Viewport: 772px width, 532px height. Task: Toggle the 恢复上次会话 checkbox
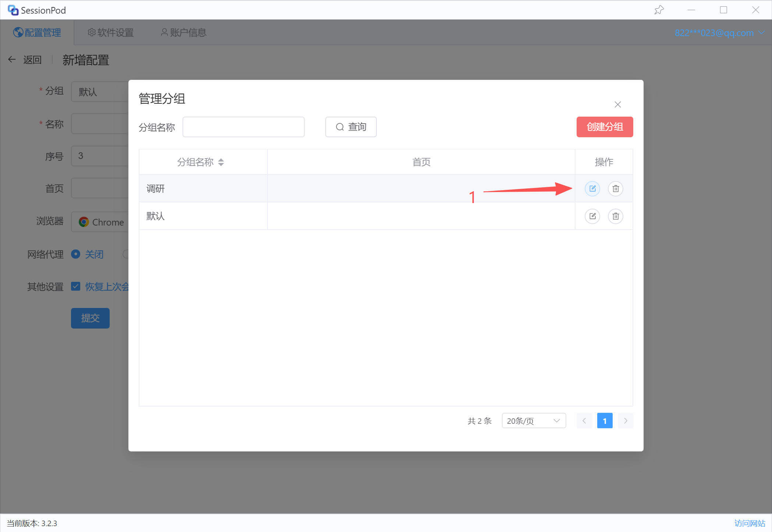click(76, 286)
